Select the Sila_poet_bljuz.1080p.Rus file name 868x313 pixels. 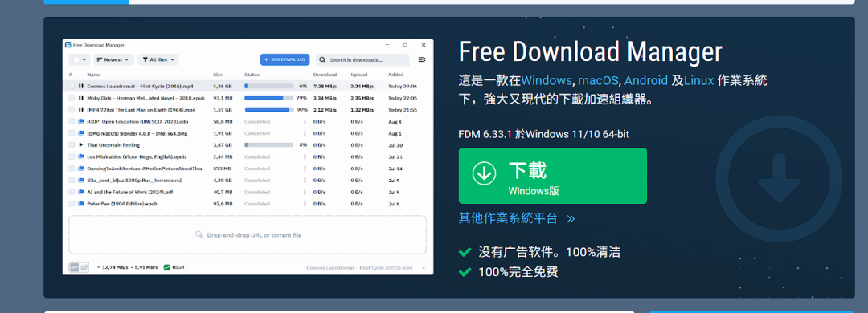[134, 181]
